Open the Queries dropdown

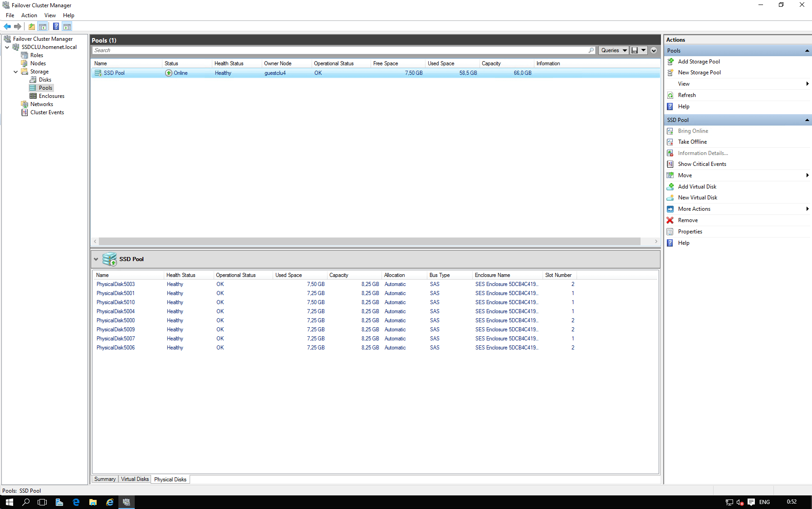[614, 50]
